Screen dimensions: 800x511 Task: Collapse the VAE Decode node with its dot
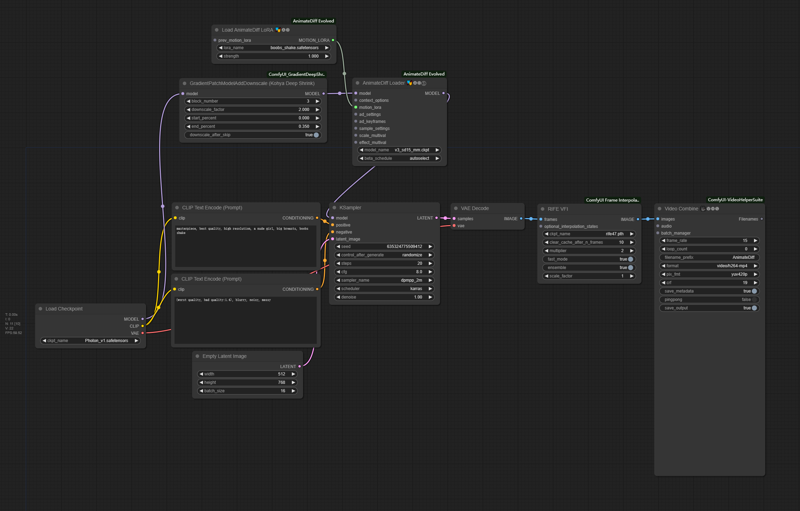[x=456, y=208]
